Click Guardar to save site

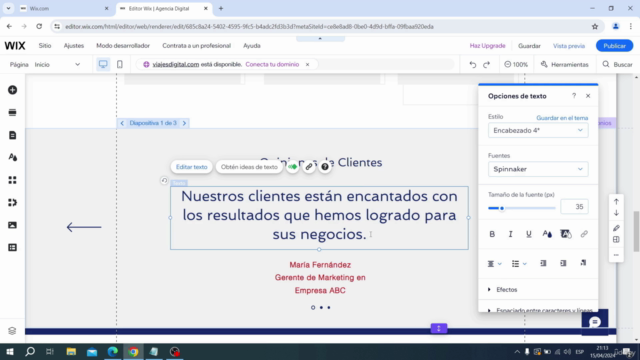pyautogui.click(x=529, y=46)
